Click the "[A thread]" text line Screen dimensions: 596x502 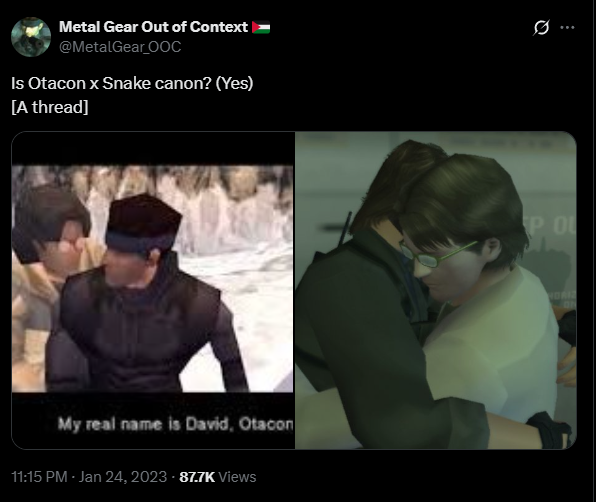(x=50, y=107)
